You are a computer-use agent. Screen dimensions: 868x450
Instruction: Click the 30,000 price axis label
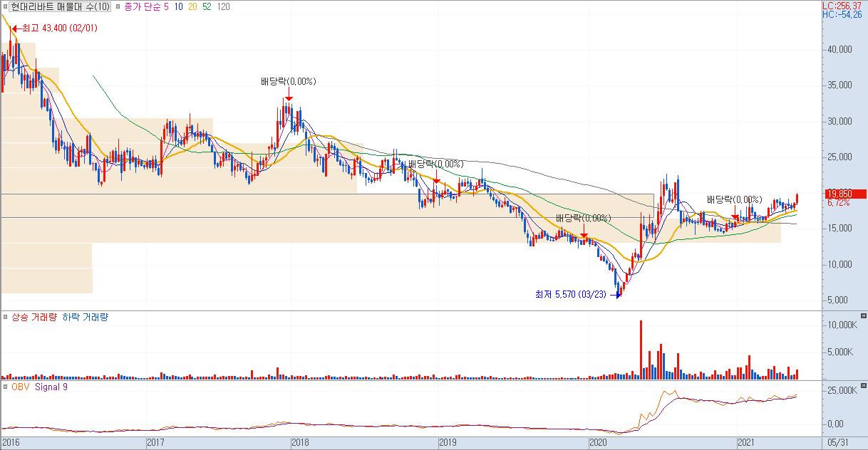pyautogui.click(x=839, y=121)
